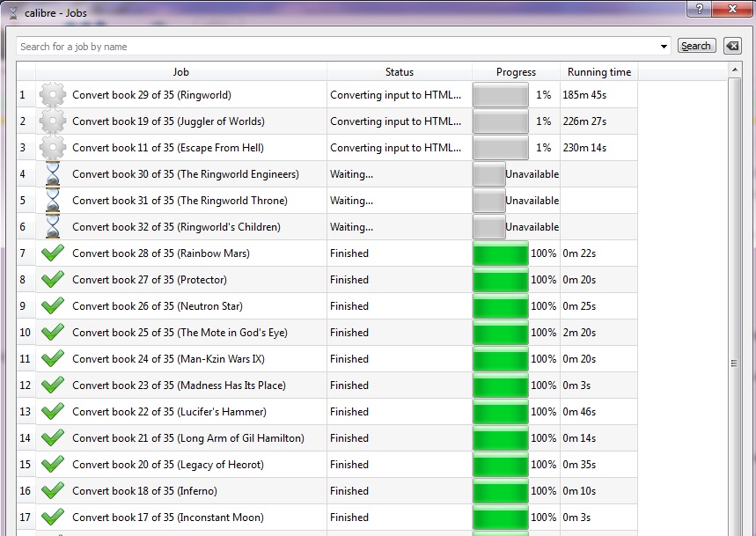Click the calibre Jobs title bar hourglass icon
756x536 pixels.
pyautogui.click(x=13, y=12)
